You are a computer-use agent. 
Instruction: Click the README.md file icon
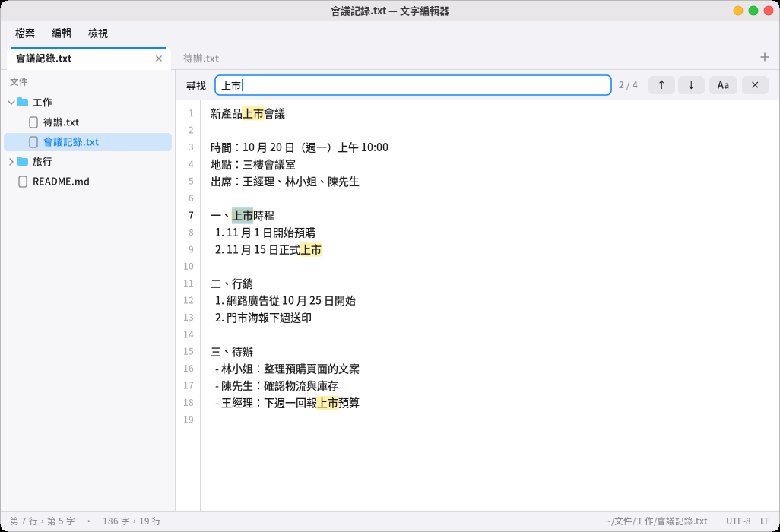coord(22,182)
